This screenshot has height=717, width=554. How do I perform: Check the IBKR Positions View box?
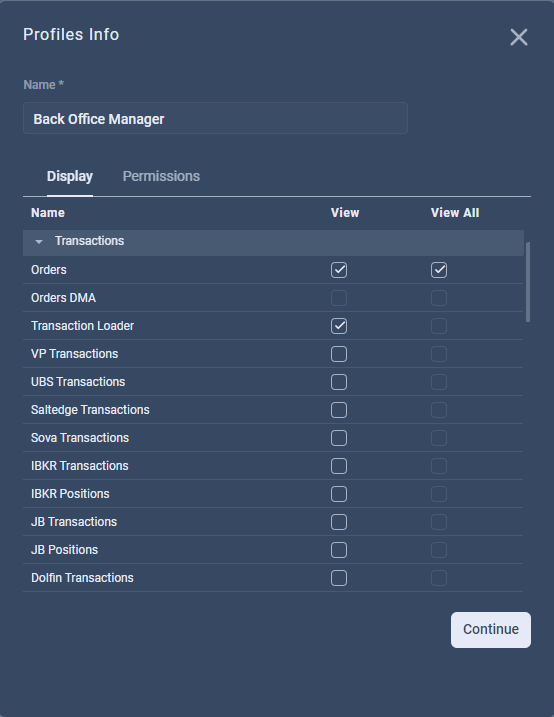coord(339,494)
